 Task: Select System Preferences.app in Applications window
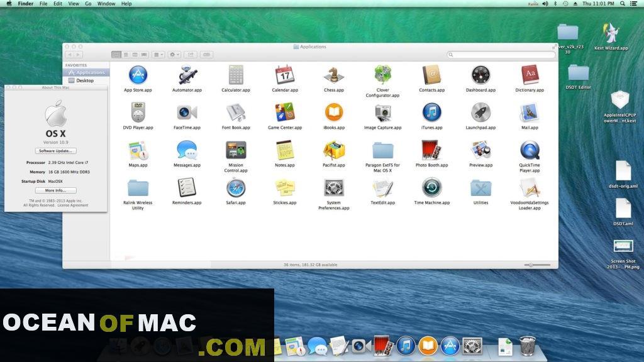tap(333, 187)
